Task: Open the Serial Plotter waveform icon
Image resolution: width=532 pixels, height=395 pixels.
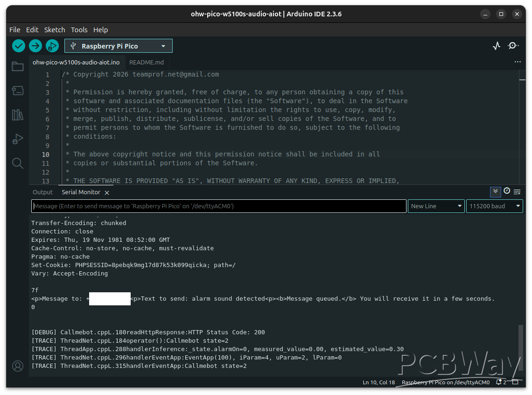Action: click(x=497, y=46)
